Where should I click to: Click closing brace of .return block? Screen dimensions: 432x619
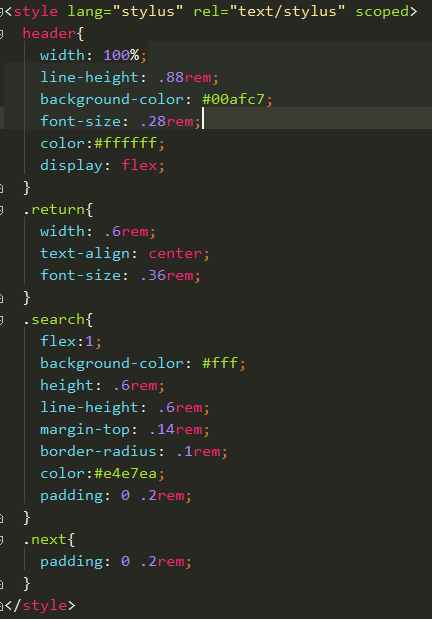(26, 298)
